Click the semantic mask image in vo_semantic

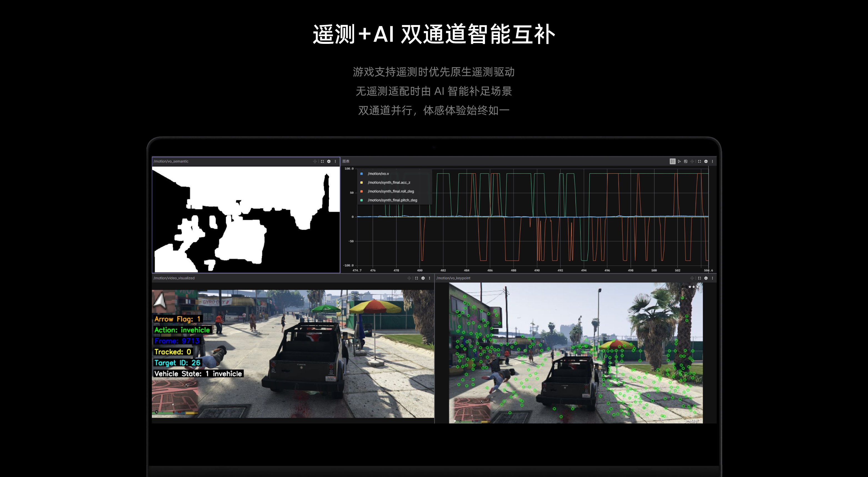coord(246,219)
